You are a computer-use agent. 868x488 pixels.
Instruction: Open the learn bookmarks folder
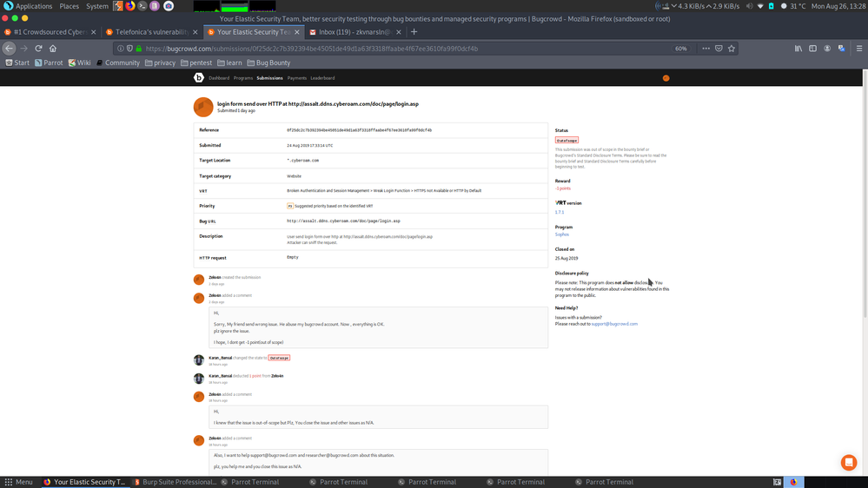click(x=229, y=63)
